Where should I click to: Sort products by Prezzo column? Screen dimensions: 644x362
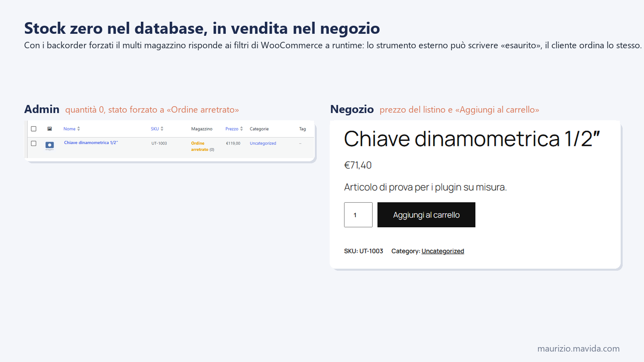pos(232,129)
